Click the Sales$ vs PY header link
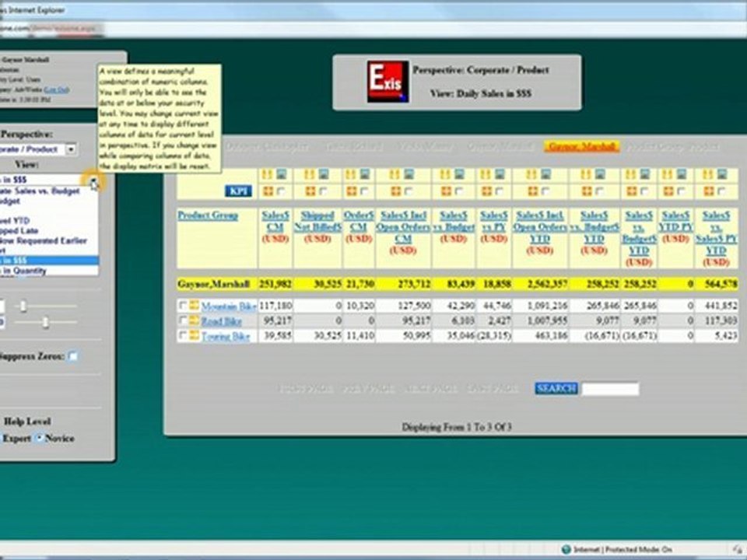 coord(493,222)
